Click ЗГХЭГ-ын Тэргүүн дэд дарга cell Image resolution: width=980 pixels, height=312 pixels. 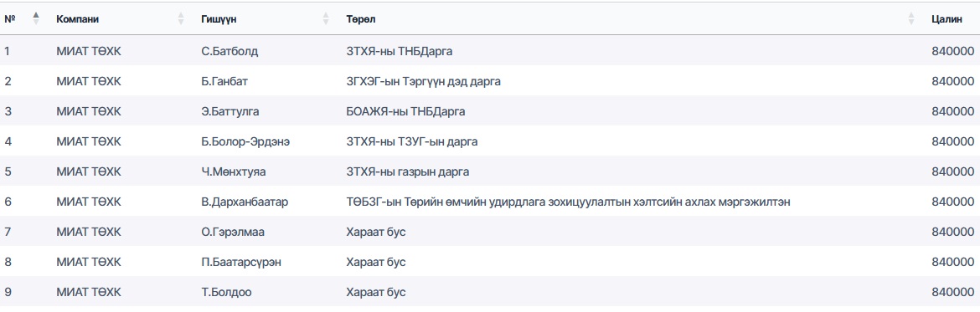click(x=423, y=81)
